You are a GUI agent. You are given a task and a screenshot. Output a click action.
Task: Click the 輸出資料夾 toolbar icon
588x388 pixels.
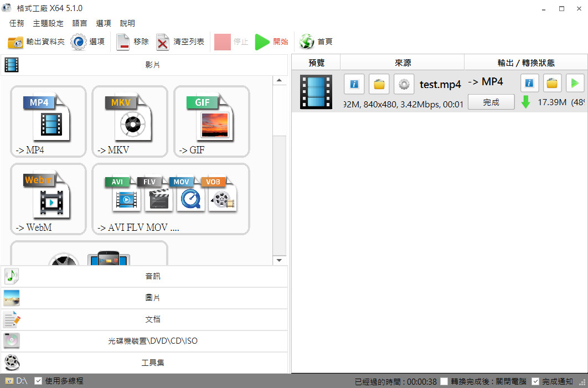pos(16,42)
